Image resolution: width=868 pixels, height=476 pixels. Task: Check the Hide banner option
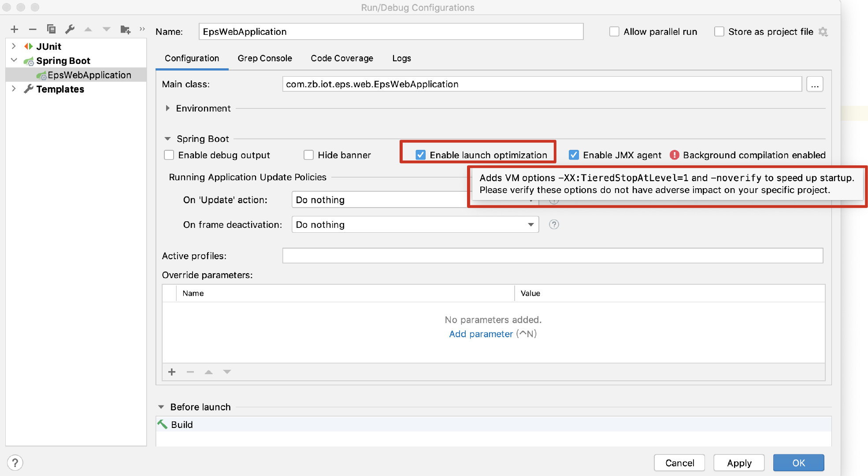point(308,155)
